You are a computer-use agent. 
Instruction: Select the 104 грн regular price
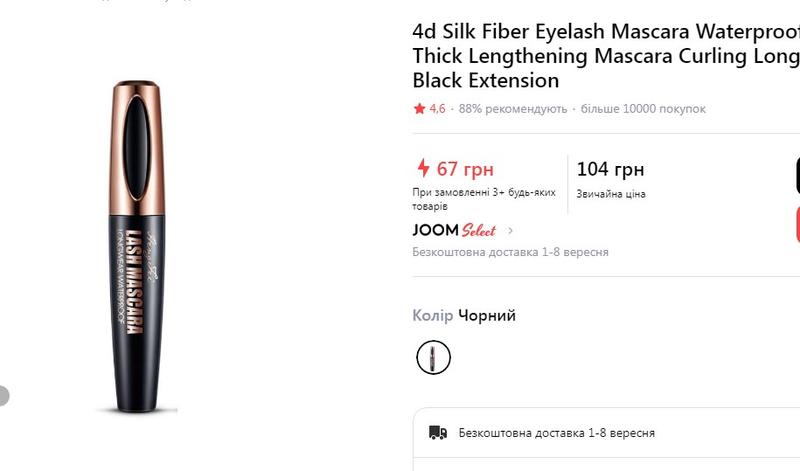[610, 169]
